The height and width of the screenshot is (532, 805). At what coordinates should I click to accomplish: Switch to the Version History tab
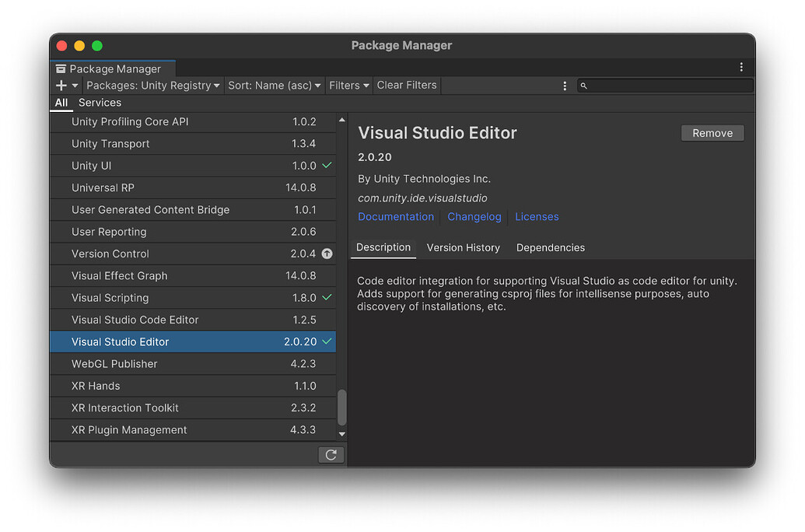463,247
